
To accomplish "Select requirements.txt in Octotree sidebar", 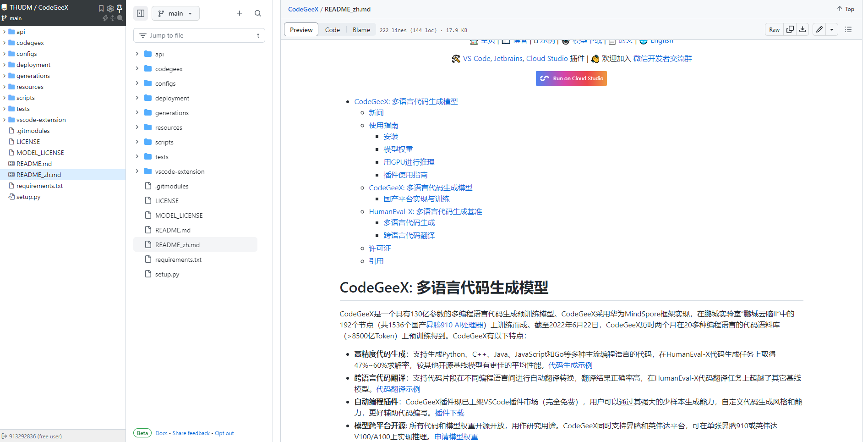I will pos(63,186).
